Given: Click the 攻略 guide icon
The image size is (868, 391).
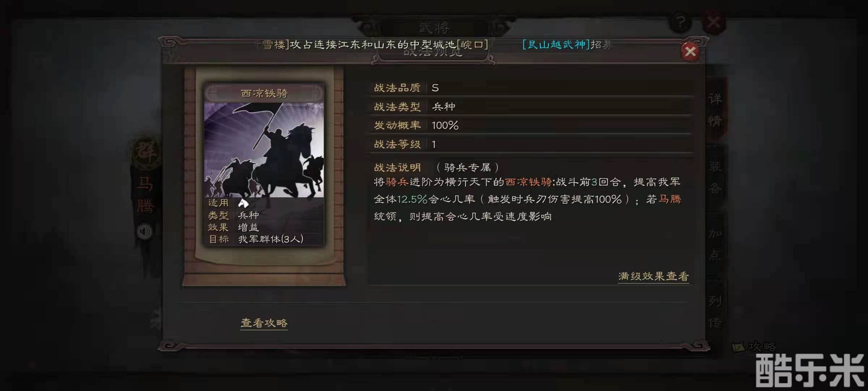Looking at the screenshot, I should tap(754, 347).
